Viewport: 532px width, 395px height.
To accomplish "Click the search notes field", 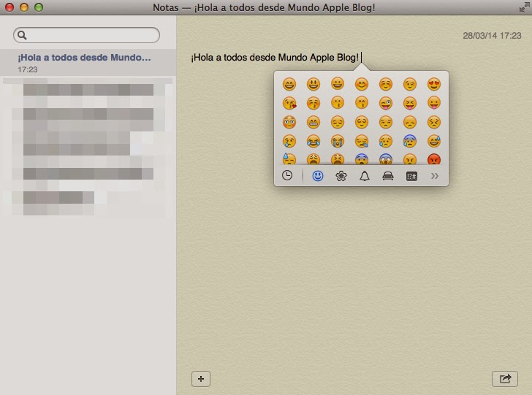I will 86,35.
